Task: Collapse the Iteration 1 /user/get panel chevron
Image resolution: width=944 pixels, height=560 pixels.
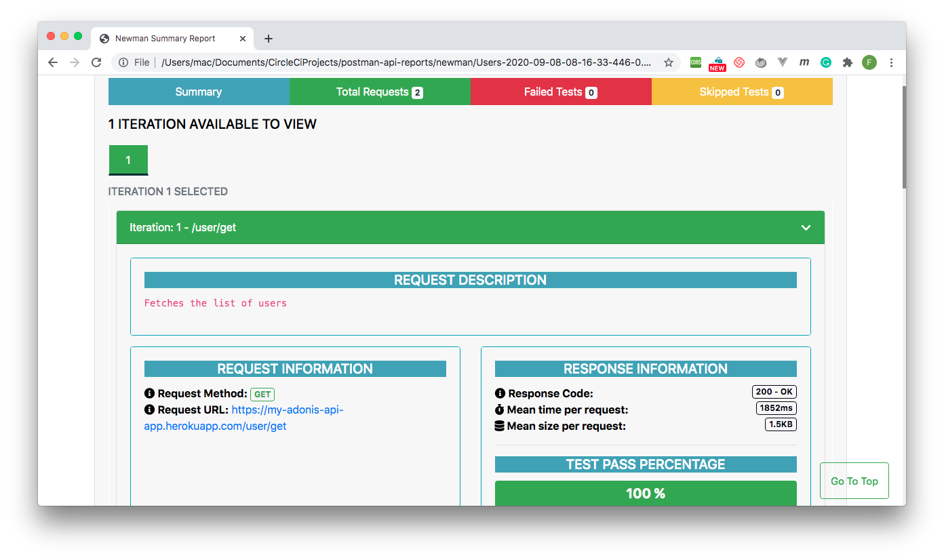Action: (x=806, y=228)
